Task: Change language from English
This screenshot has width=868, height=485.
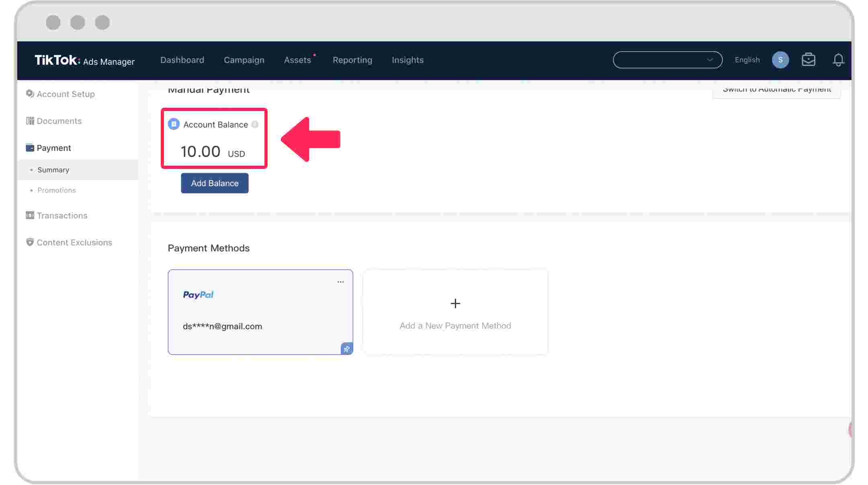Action: click(x=747, y=60)
